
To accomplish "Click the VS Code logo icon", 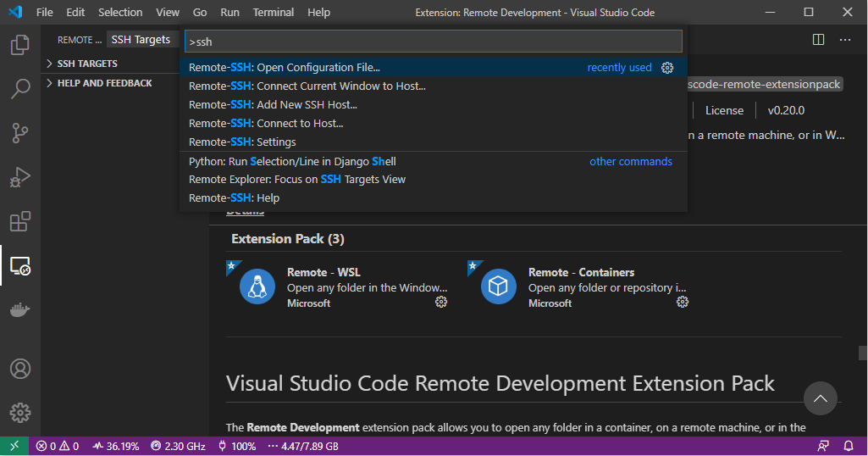I will pos(15,12).
